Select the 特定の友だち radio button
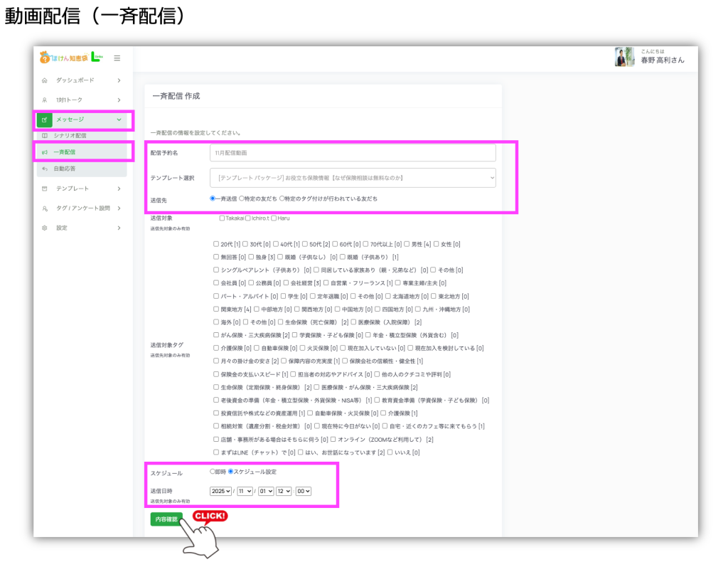Screen dimensions: 728x562 (242, 198)
